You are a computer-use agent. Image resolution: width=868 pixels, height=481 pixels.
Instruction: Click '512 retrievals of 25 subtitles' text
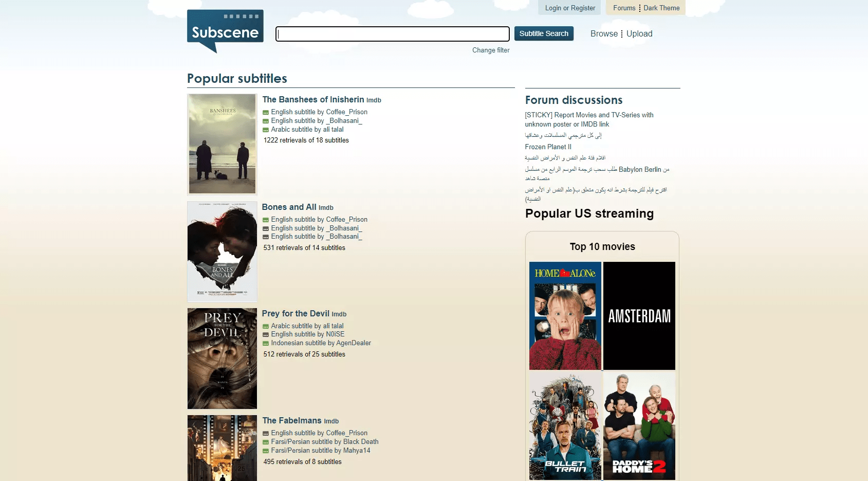pos(304,354)
